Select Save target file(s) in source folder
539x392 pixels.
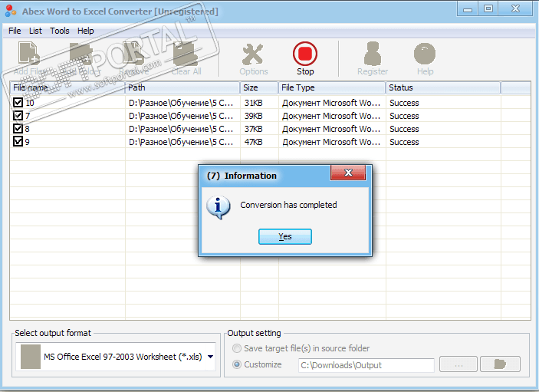click(237, 348)
